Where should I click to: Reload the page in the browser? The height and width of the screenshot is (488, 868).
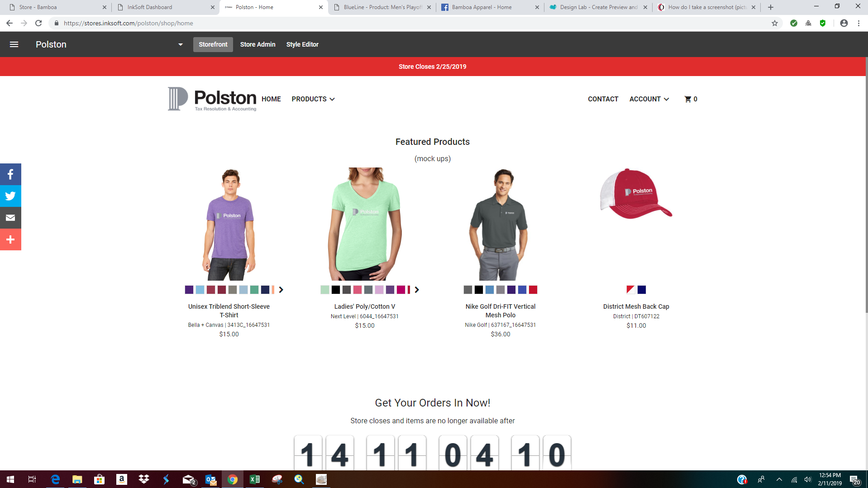(38, 23)
